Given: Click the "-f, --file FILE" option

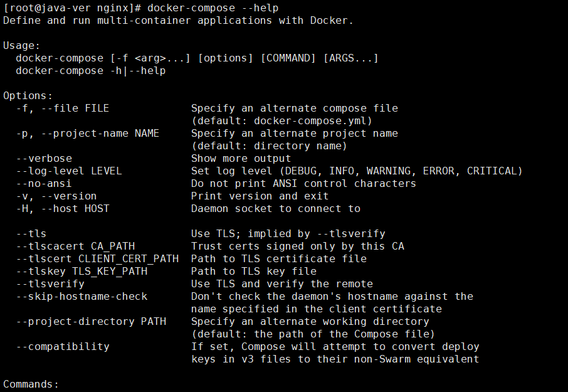Looking at the screenshot, I should [62, 108].
